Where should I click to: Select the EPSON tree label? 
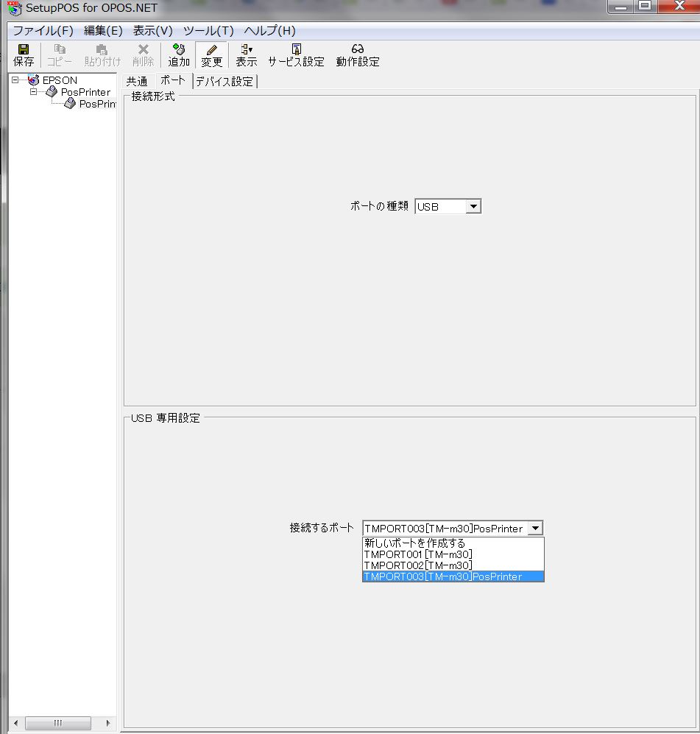point(60,80)
